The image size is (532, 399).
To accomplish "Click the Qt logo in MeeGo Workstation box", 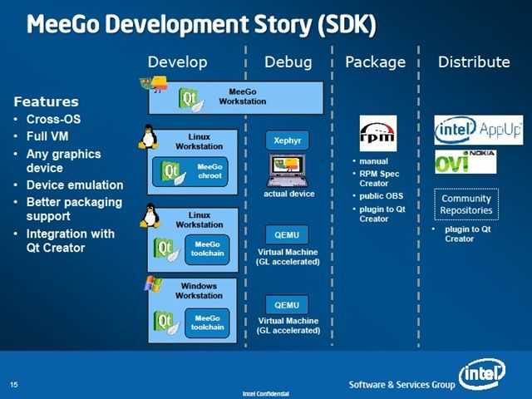I will coord(191,100).
